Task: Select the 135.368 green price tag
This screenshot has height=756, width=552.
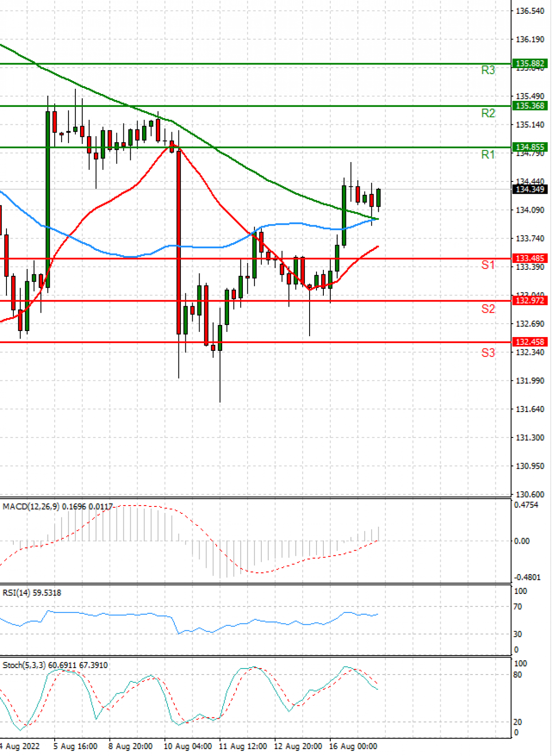Action: tap(530, 106)
